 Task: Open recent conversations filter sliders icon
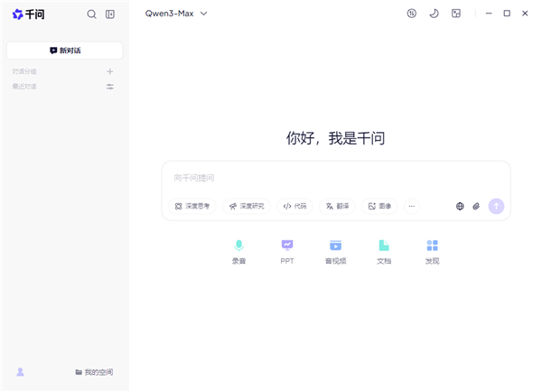[110, 87]
